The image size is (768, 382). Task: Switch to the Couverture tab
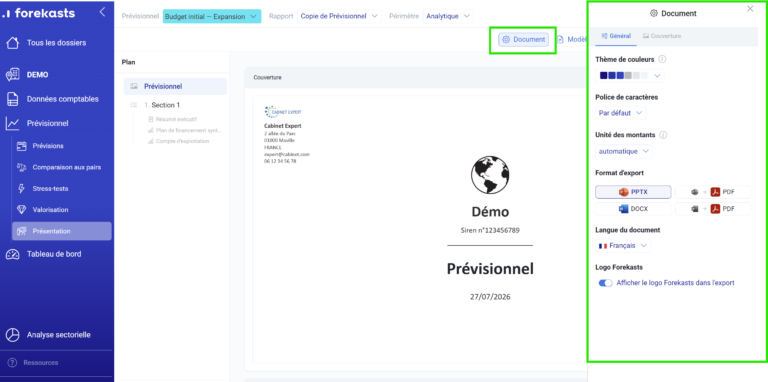(x=662, y=36)
